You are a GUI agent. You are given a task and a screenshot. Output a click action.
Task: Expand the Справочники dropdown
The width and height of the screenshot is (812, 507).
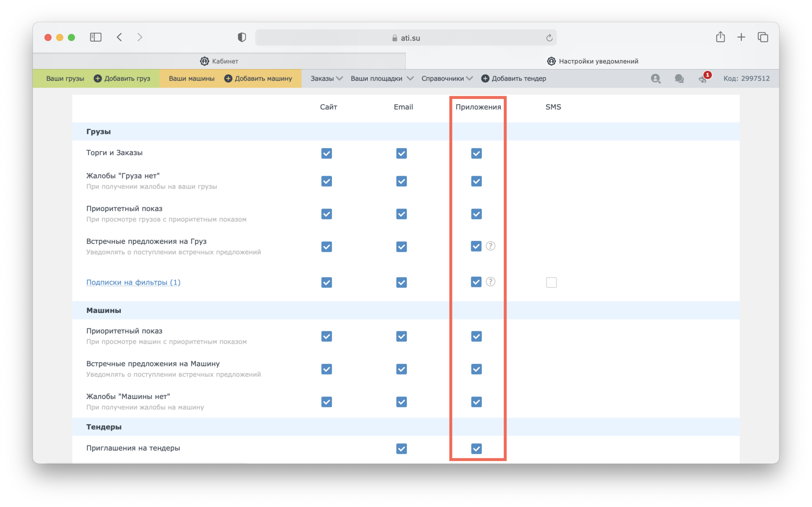click(x=447, y=78)
